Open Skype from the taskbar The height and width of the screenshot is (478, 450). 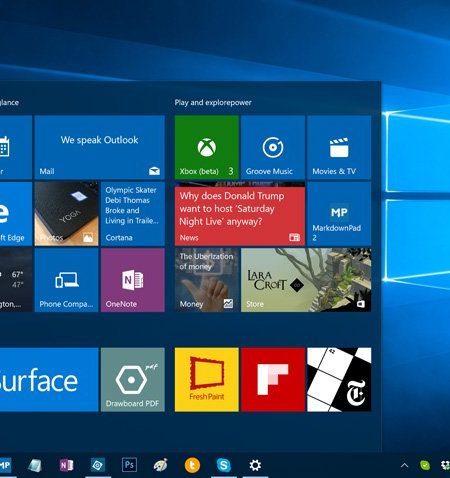point(224,465)
